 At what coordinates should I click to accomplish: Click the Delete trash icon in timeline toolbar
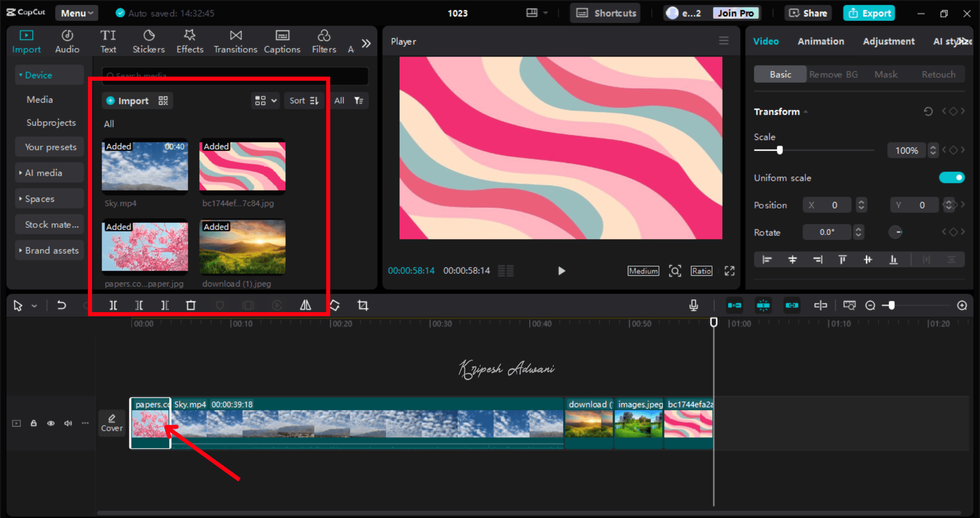pyautogui.click(x=191, y=305)
